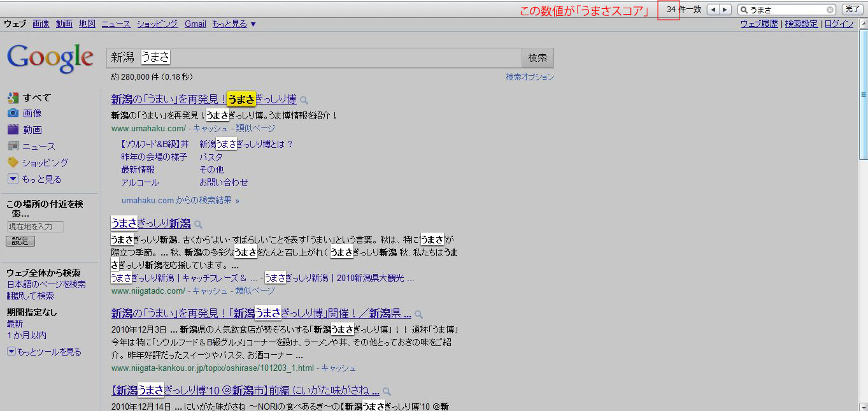The width and height of the screenshot is (868, 411).
Task: Expand もっと見る arrow in left sidebar
Action: coord(13,179)
